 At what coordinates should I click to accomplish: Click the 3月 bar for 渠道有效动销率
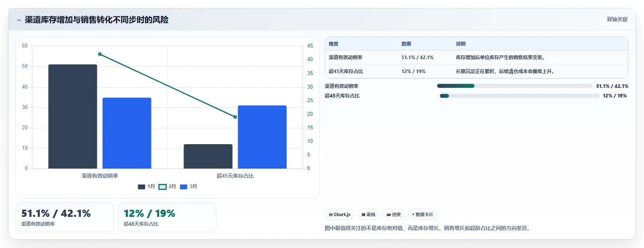pos(127,133)
